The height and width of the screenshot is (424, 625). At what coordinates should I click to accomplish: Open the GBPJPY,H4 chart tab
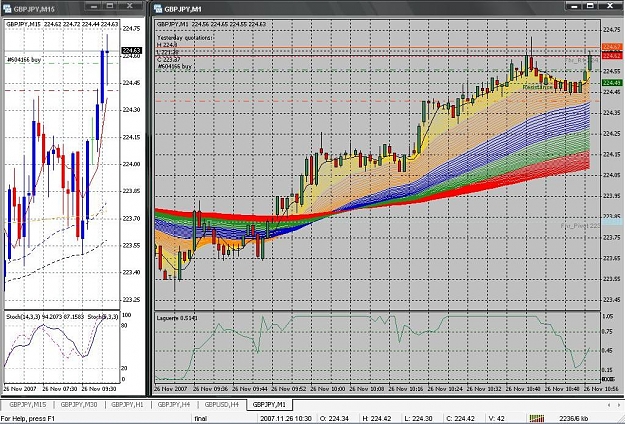(173, 404)
